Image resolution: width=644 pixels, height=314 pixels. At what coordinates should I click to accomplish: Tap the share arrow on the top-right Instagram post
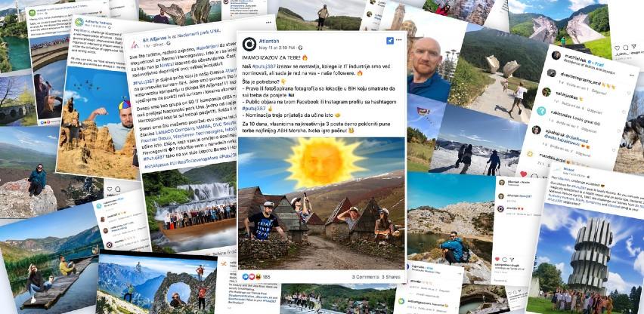633,48
